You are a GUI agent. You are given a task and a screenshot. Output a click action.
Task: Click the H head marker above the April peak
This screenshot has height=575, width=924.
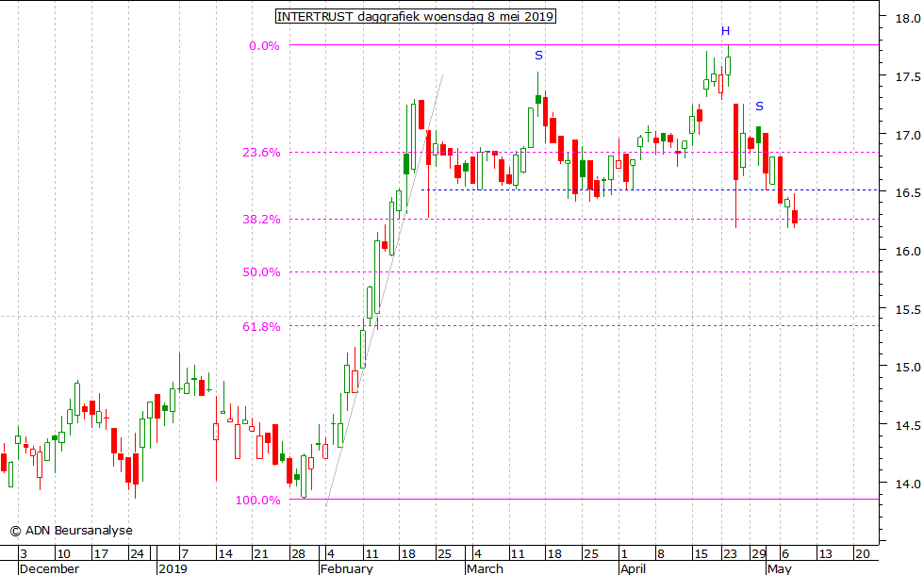(x=725, y=30)
